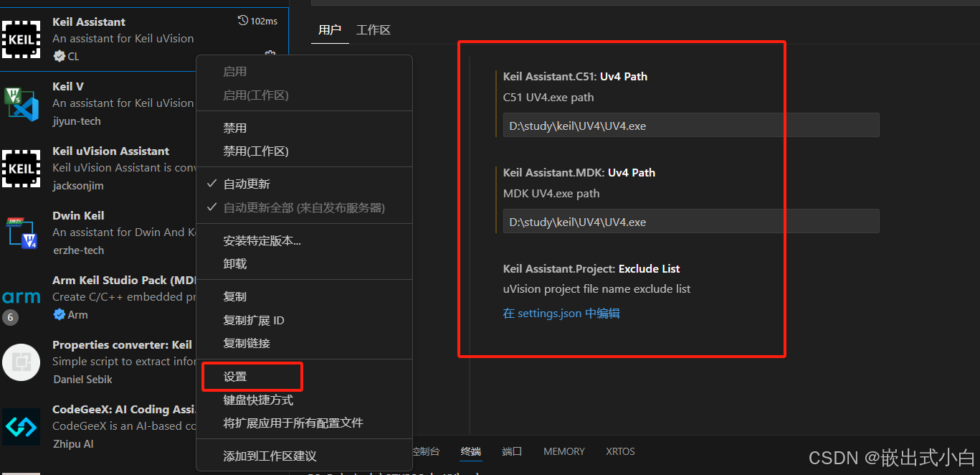Screen dimensions: 980x475
Task: Open 设置 from the context menu
Action: (304, 376)
